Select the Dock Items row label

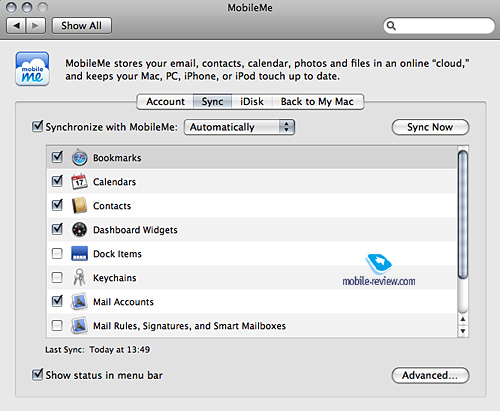117,254
